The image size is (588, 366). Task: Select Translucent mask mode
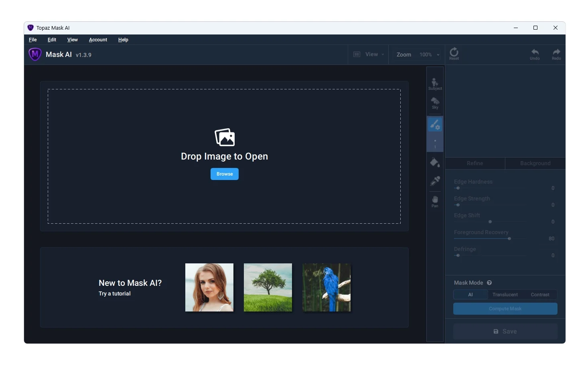coord(505,295)
